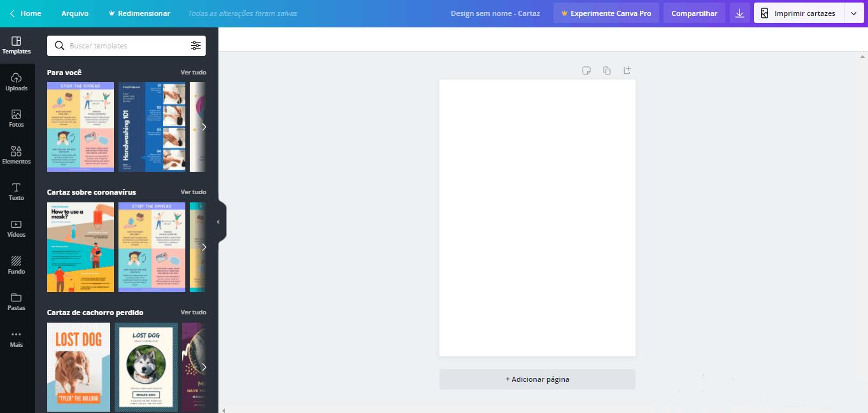Expand the Imprimir cartazes dropdown arrow
Screen dimensions: 868x413
[x=853, y=13]
